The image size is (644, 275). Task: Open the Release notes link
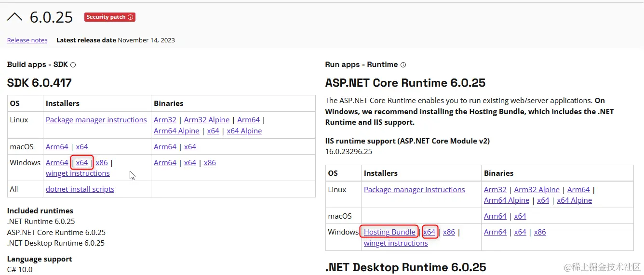pos(27,40)
